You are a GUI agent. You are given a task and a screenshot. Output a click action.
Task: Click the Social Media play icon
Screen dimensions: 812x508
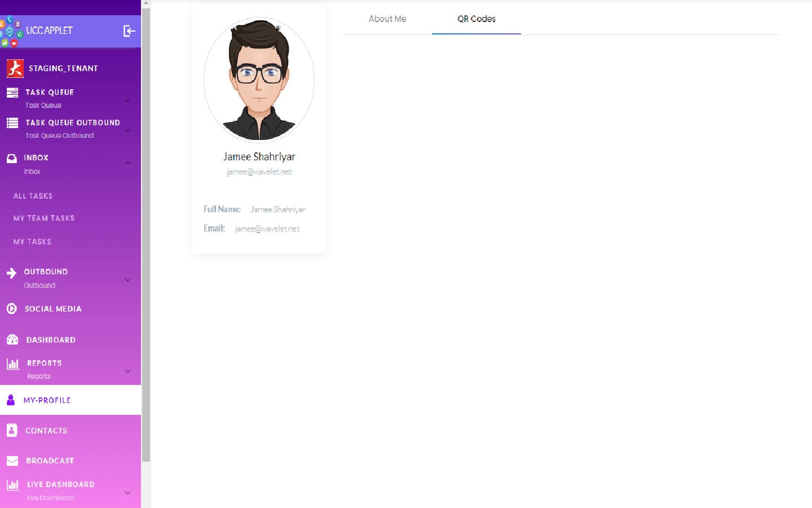point(12,309)
